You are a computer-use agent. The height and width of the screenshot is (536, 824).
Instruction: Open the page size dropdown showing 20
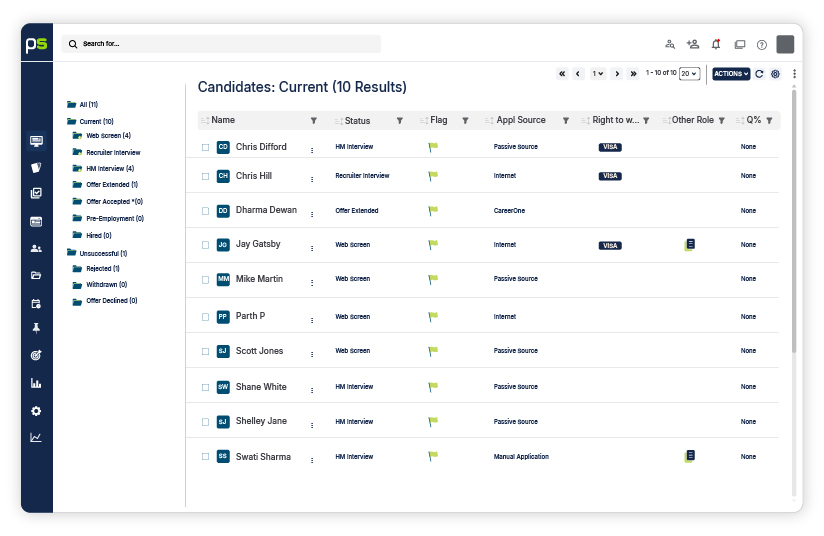689,74
